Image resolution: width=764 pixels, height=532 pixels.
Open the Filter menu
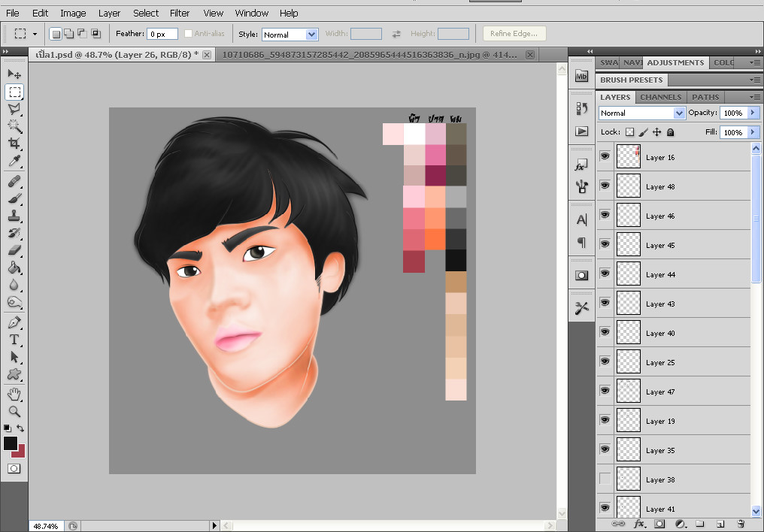pyautogui.click(x=180, y=13)
